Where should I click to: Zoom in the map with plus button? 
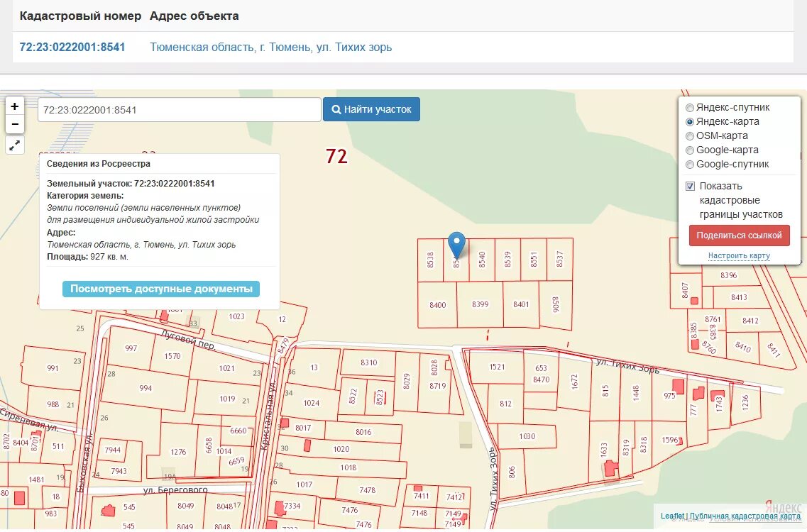14,106
